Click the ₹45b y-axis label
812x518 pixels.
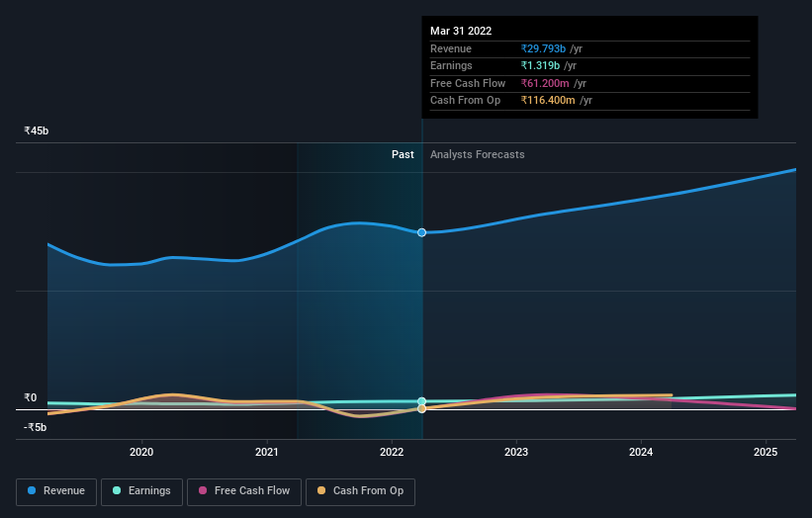(37, 130)
